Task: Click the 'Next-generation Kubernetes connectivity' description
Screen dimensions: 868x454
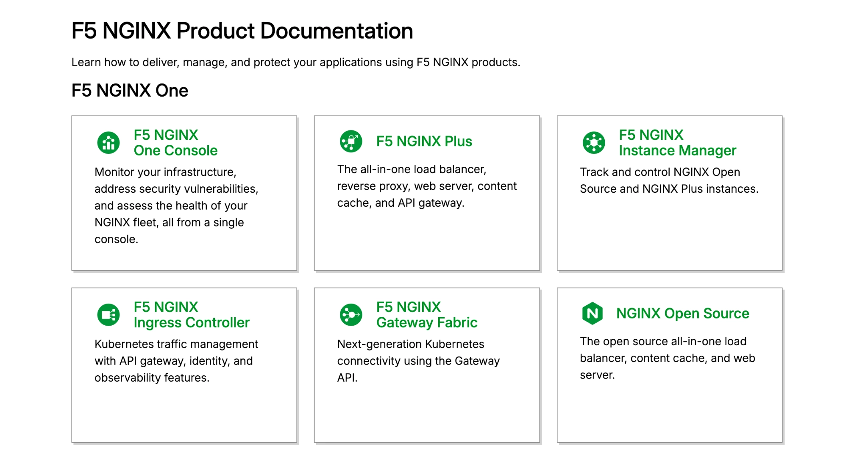Action: point(418,361)
